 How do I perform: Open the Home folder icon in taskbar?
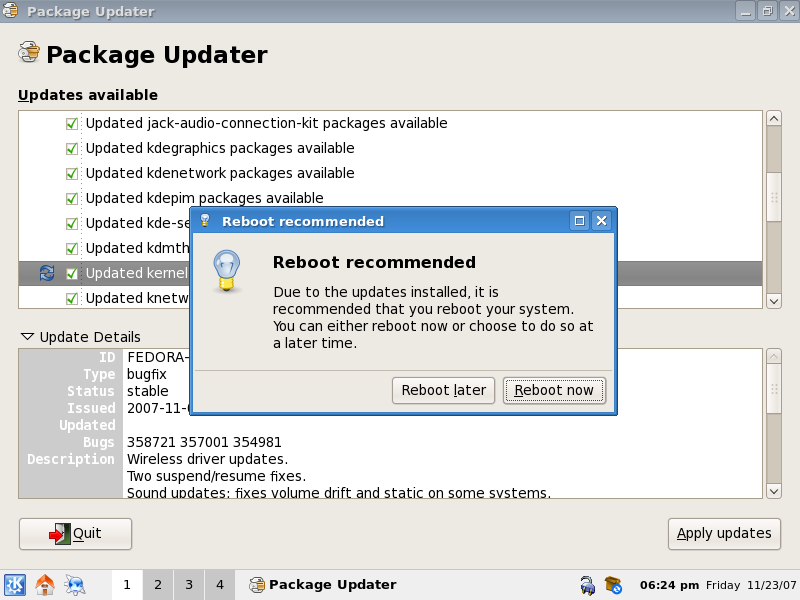click(x=45, y=585)
